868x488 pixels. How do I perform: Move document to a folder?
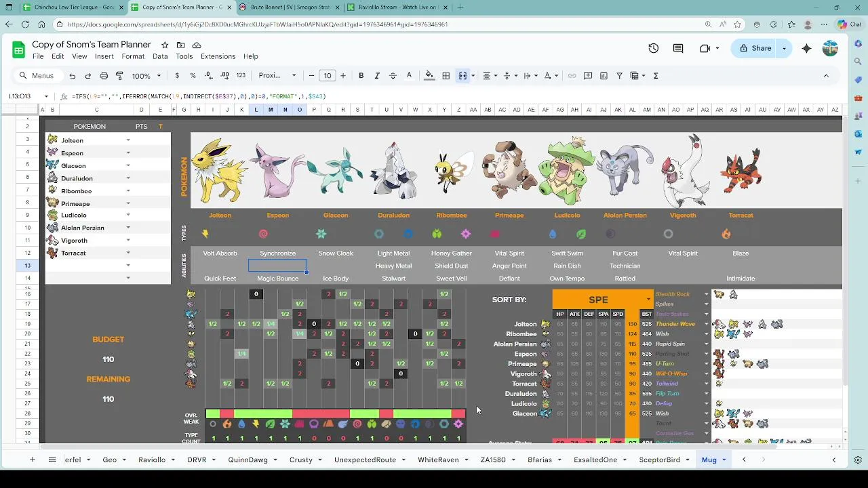pos(180,45)
